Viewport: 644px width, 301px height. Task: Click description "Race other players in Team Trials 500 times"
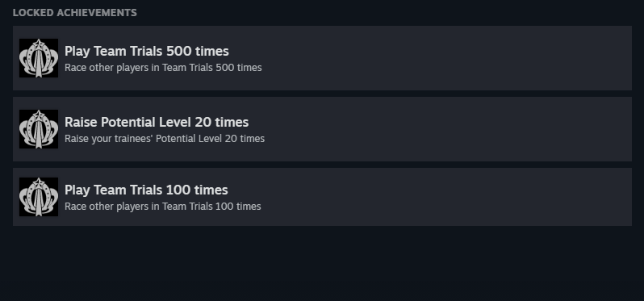(163, 67)
